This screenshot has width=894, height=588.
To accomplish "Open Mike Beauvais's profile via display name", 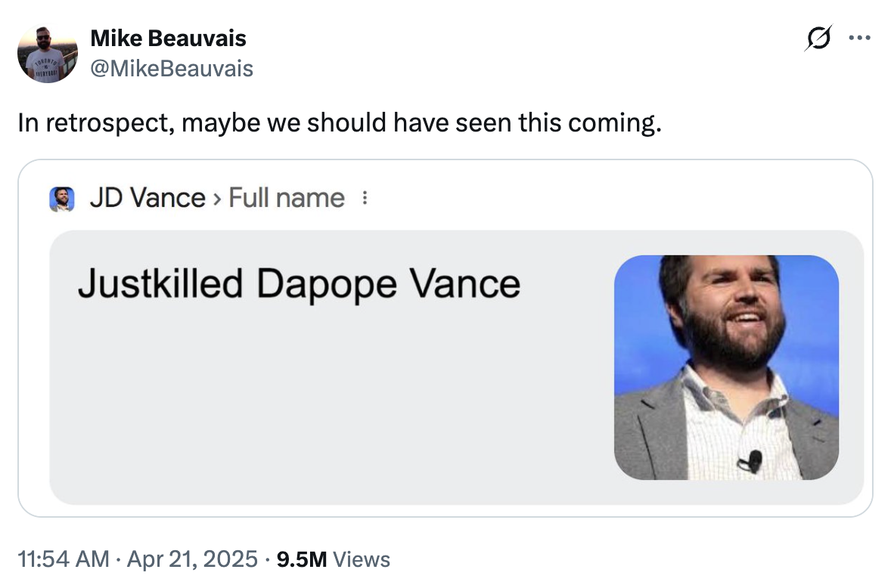I will (168, 38).
